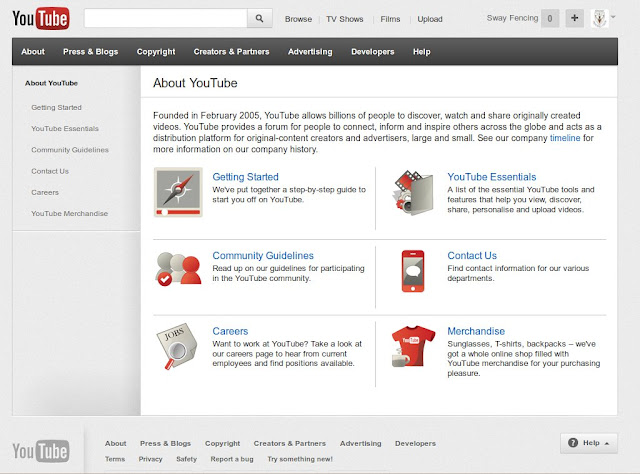
Task: Select YouTube Essentials in sidebar
Action: coord(65,129)
